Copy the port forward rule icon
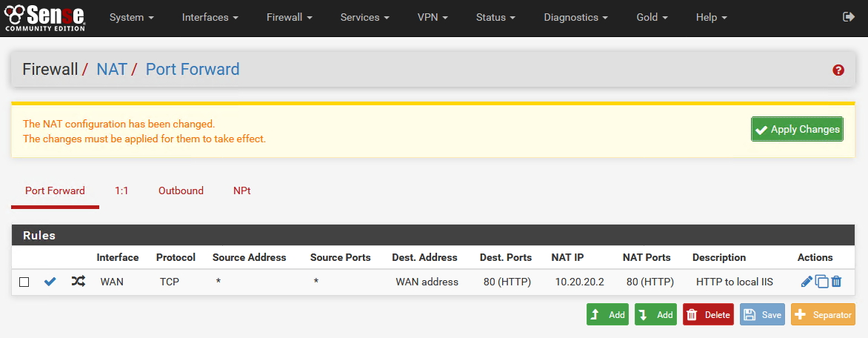 pos(822,282)
